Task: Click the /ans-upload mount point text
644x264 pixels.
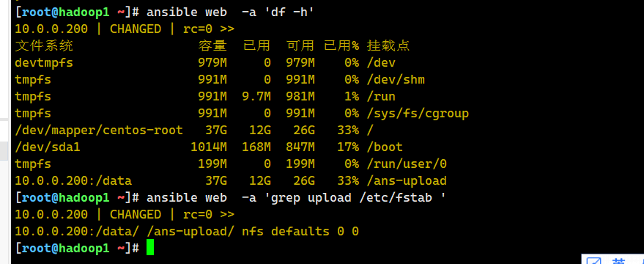Action: (x=406, y=181)
